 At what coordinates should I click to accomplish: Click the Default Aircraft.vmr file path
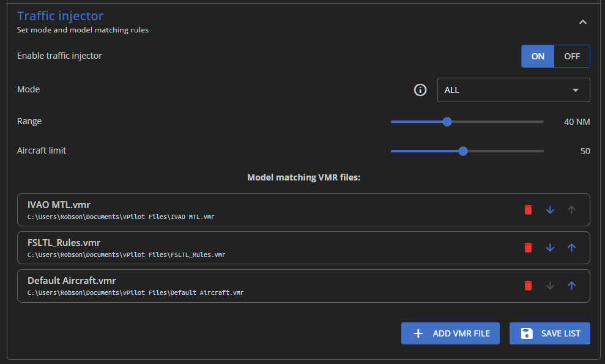(x=135, y=292)
